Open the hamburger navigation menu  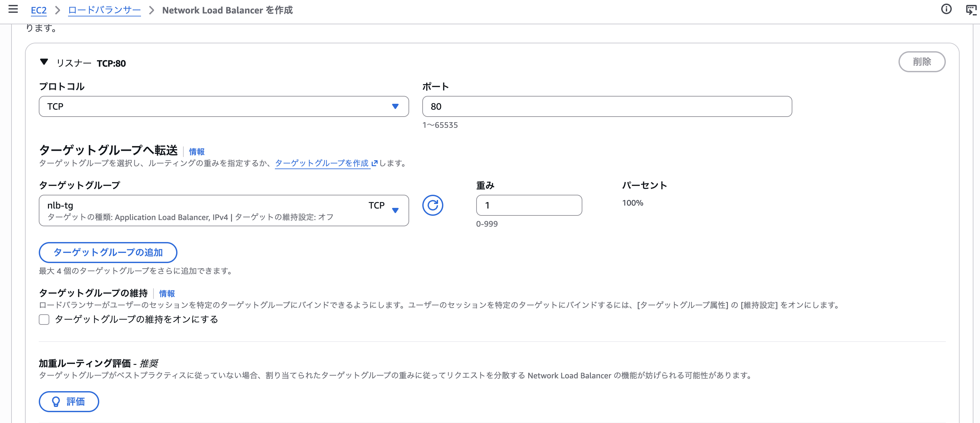[x=13, y=9]
